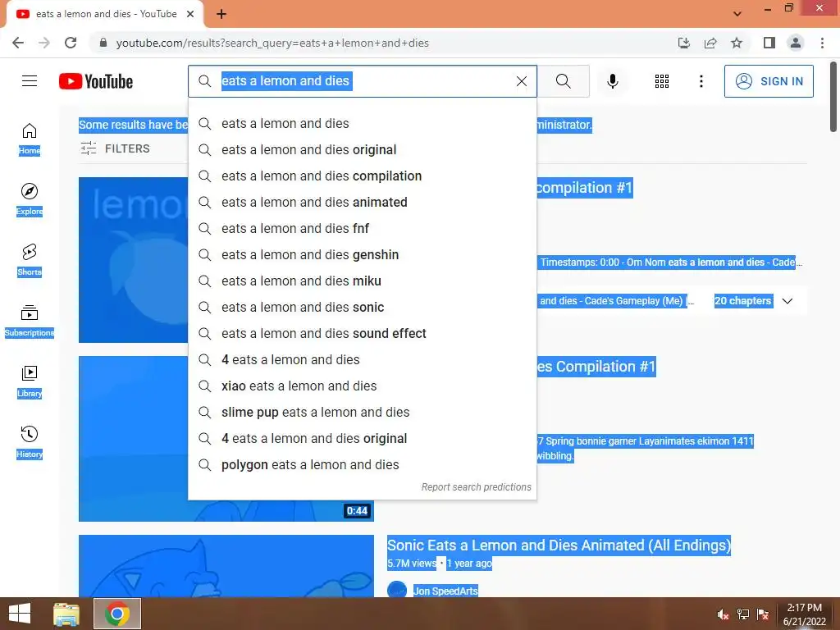Open the Sonic video thumbnail
840x630 pixels.
coord(226,566)
